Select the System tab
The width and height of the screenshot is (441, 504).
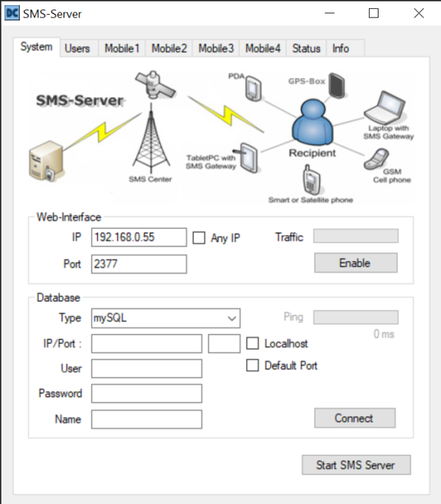pos(36,47)
